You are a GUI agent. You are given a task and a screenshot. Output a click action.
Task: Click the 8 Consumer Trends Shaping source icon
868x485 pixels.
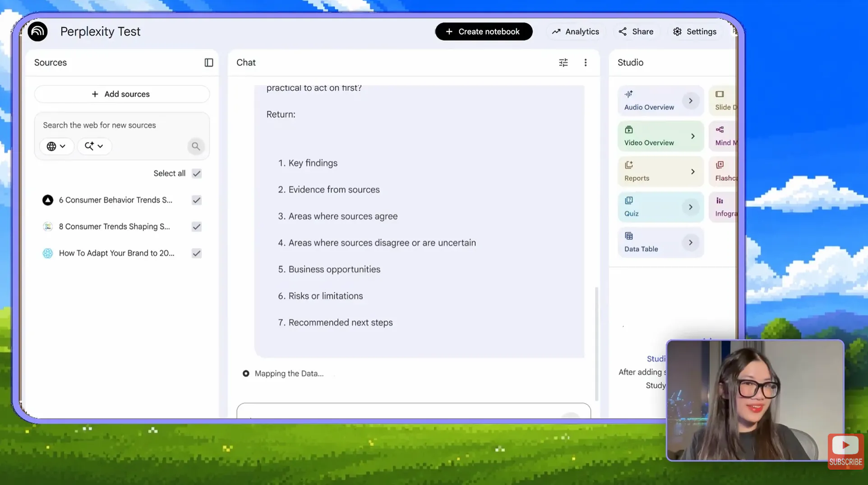[x=47, y=227]
